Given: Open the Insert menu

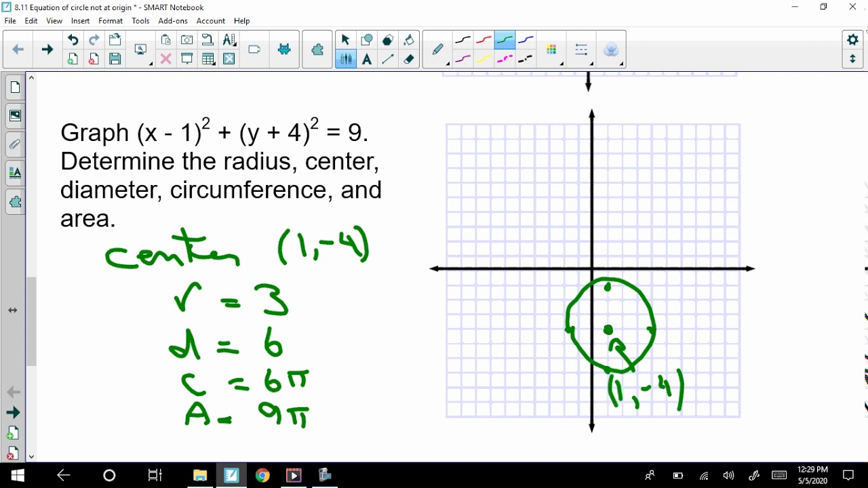Looking at the screenshot, I should (x=80, y=21).
